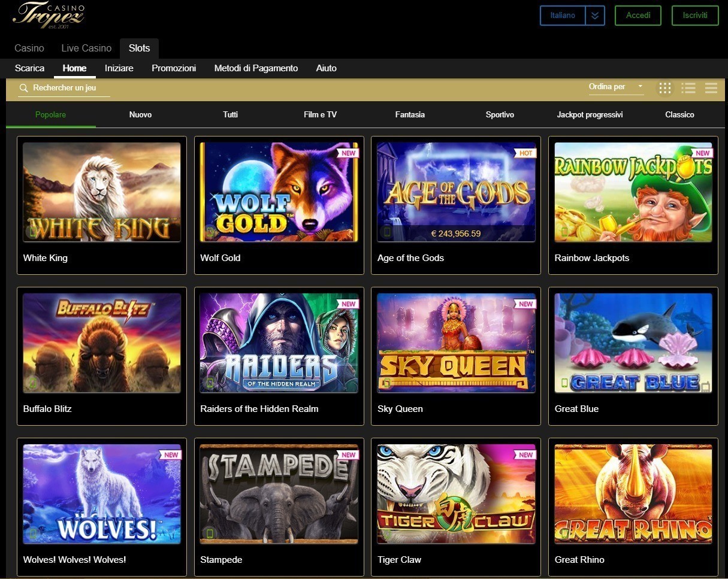
Task: Click the mobile icon on Great Blue thumbnail
Action: click(564, 383)
